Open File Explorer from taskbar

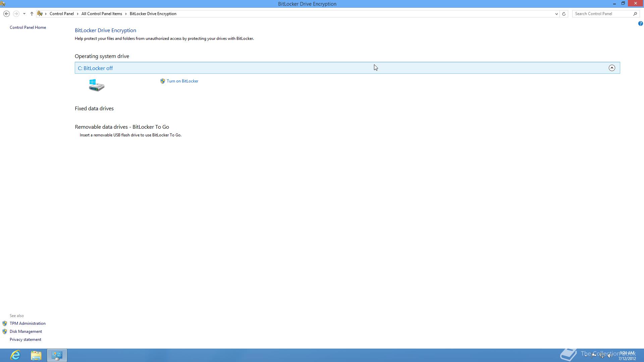[36, 355]
